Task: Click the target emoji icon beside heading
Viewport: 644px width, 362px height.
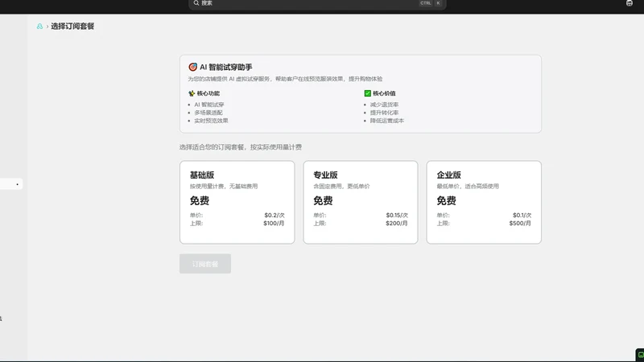Action: 192,67
